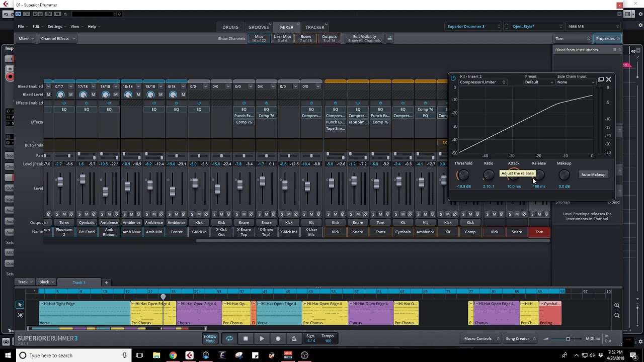This screenshot has height=362, width=644.
Task: Click Edit Visibility Show All Channels
Action: [364, 38]
